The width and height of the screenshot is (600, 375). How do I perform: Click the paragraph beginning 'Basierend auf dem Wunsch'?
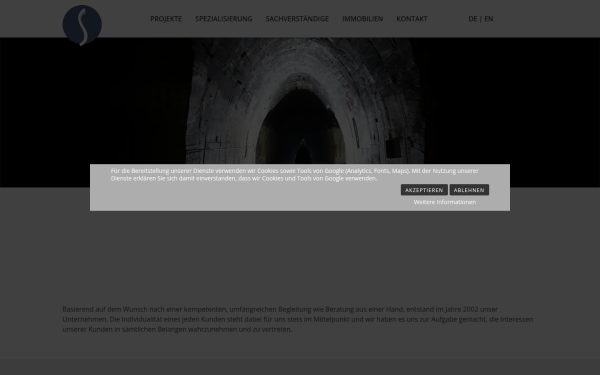point(298,319)
